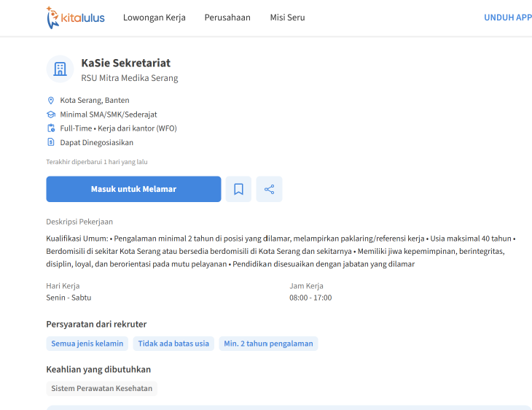This screenshot has width=532, height=410.
Task: Click the Persyaratan dari rekruter heading
Action: (x=96, y=324)
